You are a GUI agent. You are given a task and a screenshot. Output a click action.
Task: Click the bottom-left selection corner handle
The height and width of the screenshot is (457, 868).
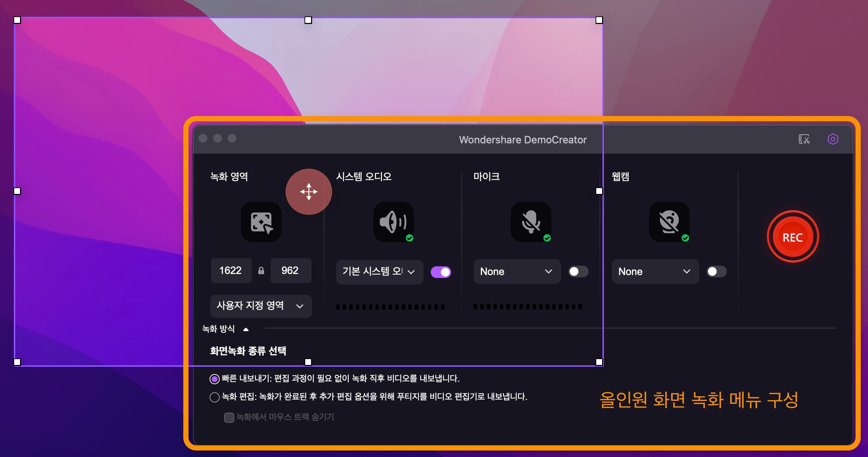coord(17,362)
